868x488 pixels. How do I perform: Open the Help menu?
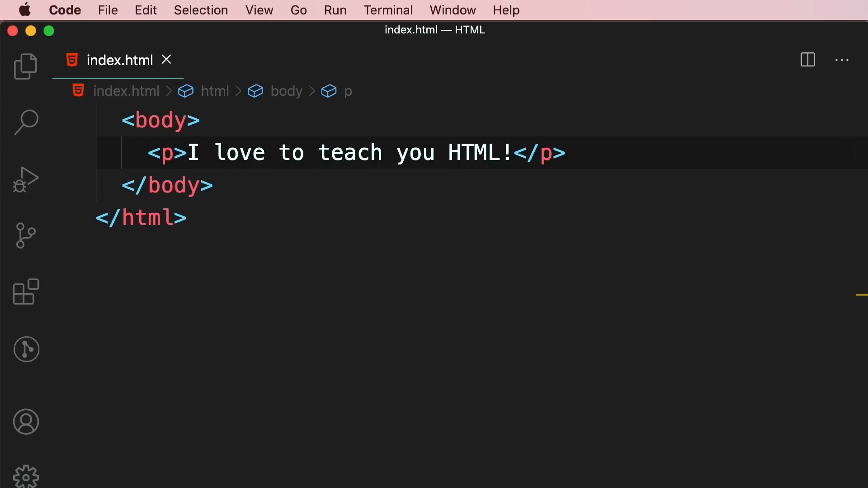pos(506,10)
